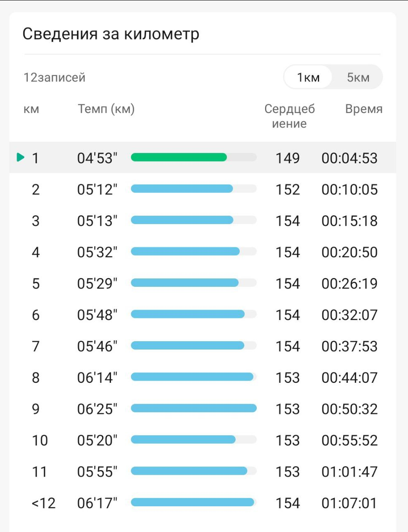Click the green pace bar for kilometer 1
This screenshot has width=408, height=532.
point(179,158)
